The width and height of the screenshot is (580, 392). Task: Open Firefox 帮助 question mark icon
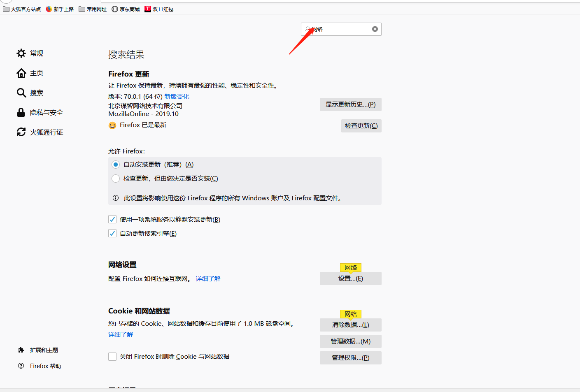[x=21, y=366]
